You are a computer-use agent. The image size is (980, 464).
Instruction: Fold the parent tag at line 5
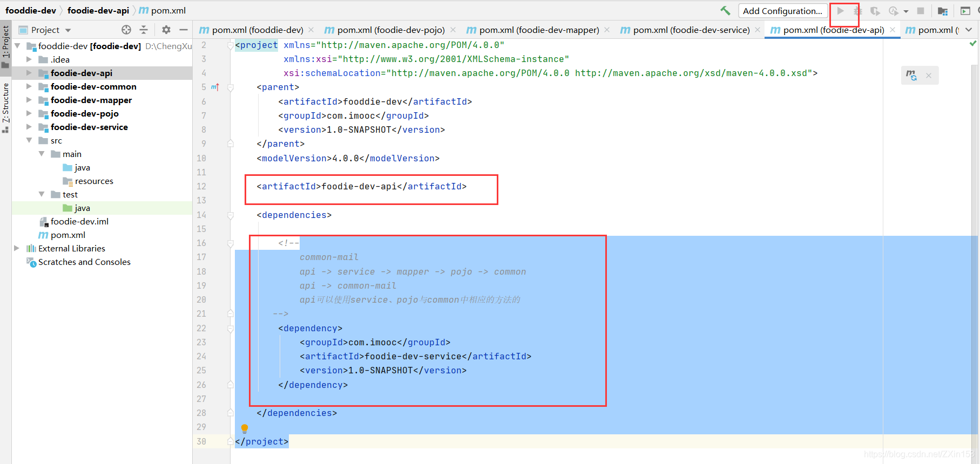[231, 87]
